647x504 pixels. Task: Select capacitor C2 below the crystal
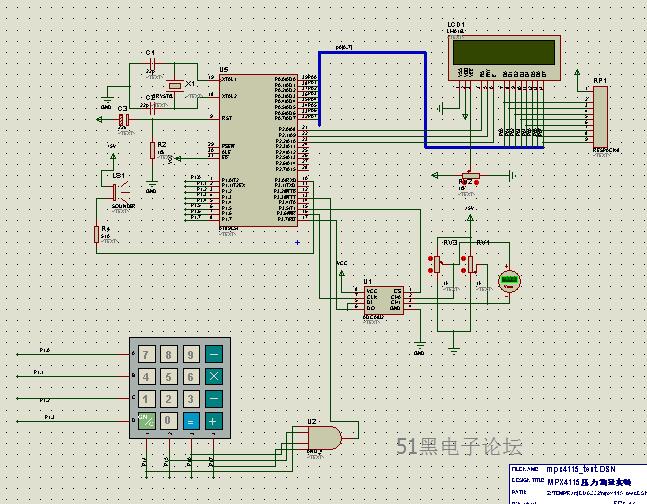coord(152,109)
